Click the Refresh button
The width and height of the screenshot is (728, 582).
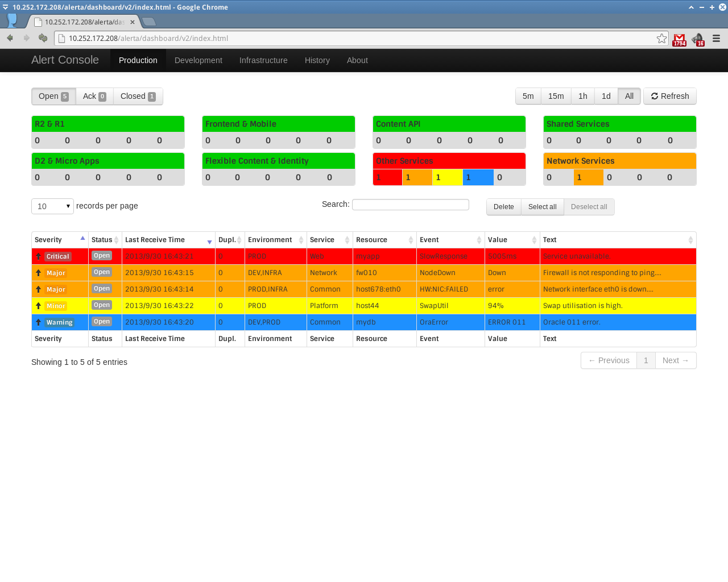670,96
